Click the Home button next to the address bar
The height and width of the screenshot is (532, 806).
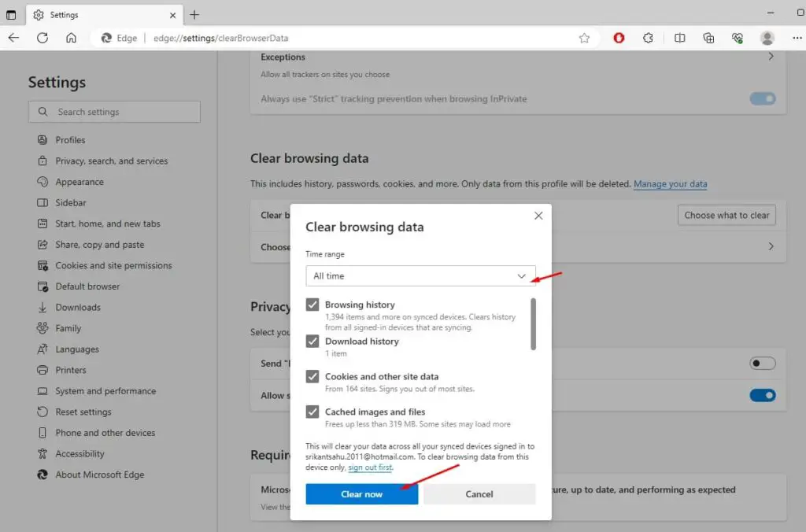coord(71,37)
